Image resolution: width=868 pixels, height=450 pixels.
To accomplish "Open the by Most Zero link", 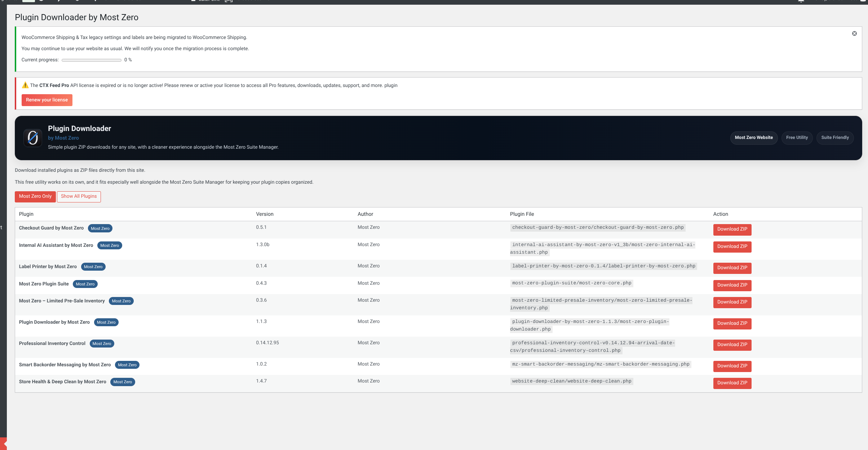I will (x=63, y=138).
